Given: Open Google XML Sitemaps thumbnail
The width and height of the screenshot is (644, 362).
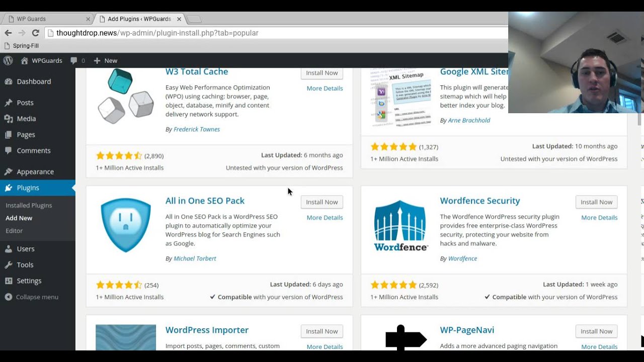Looking at the screenshot, I should coord(400,98).
